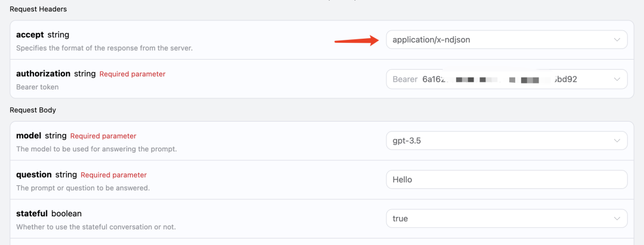
Task: Click the 'model' parameter name
Action: tap(29, 135)
